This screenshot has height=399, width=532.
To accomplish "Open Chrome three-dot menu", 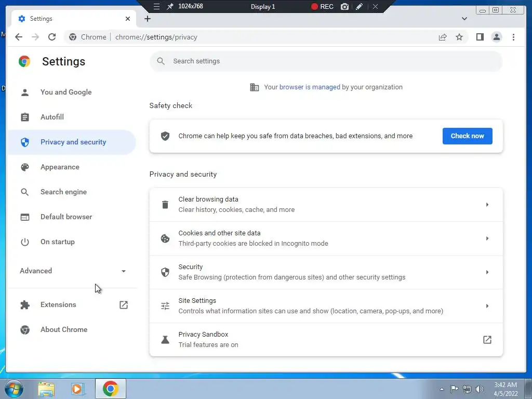I will point(513,37).
